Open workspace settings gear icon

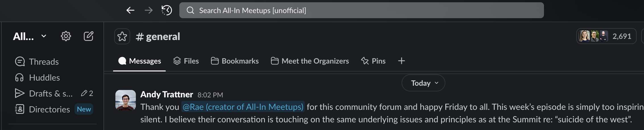66,36
